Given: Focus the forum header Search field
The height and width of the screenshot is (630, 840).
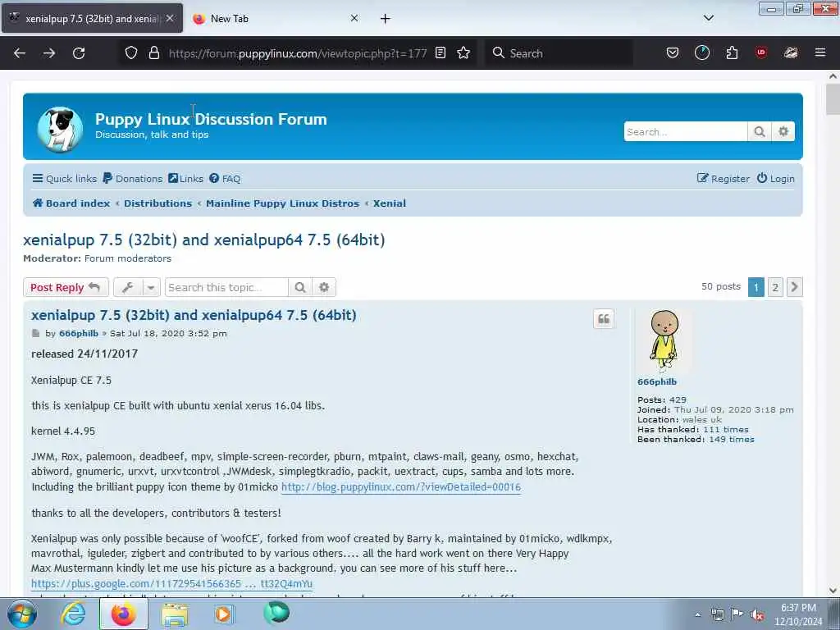Looking at the screenshot, I should (x=685, y=132).
